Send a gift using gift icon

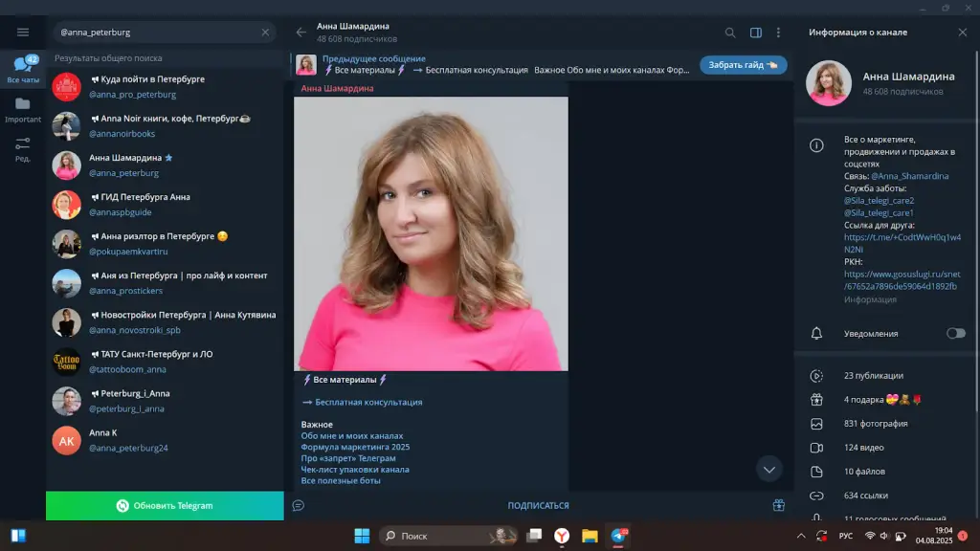778,505
